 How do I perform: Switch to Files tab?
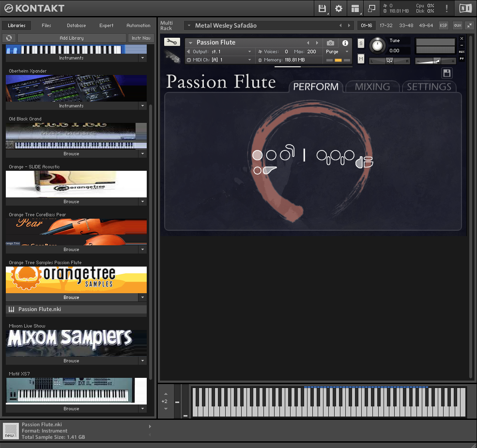click(46, 26)
